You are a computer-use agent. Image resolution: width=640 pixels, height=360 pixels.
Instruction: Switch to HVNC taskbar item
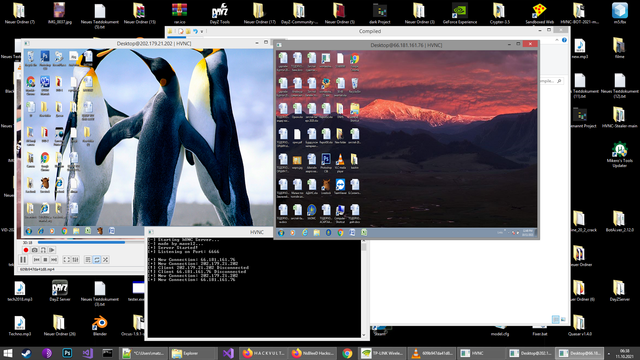[481, 353]
